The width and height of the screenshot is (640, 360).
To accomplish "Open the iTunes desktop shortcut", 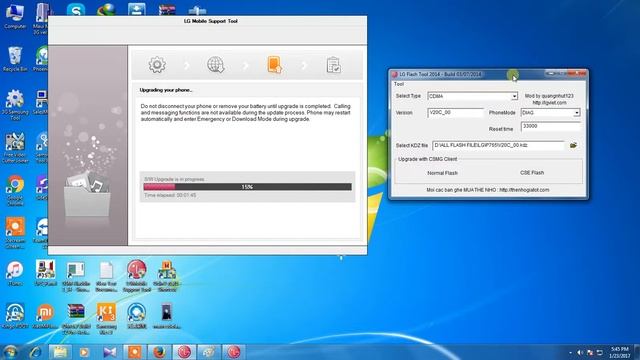I will [15, 273].
